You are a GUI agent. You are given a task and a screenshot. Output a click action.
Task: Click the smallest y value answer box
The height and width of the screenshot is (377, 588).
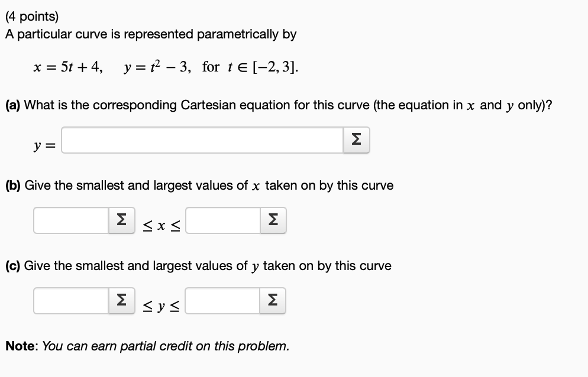(x=70, y=300)
